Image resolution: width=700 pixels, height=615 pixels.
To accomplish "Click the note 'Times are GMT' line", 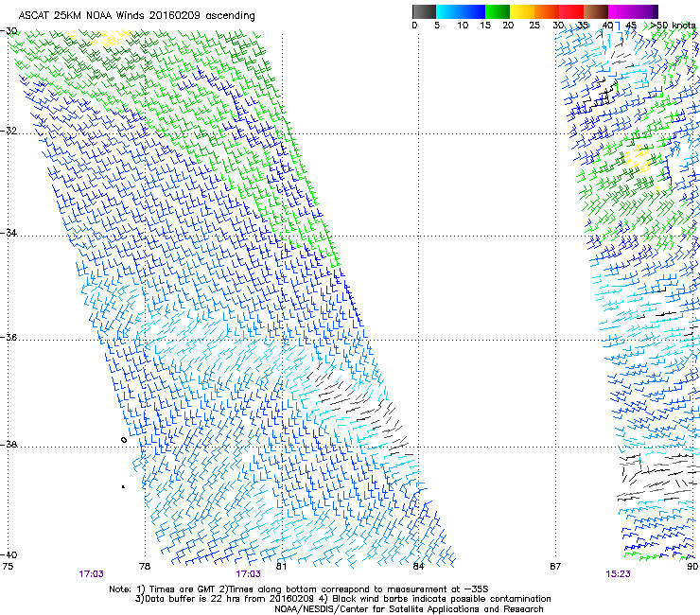I will [x=299, y=589].
